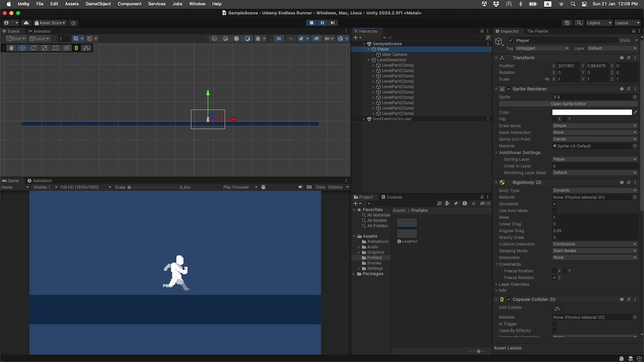Select the Scale tool in Scene toolbar

click(44, 48)
